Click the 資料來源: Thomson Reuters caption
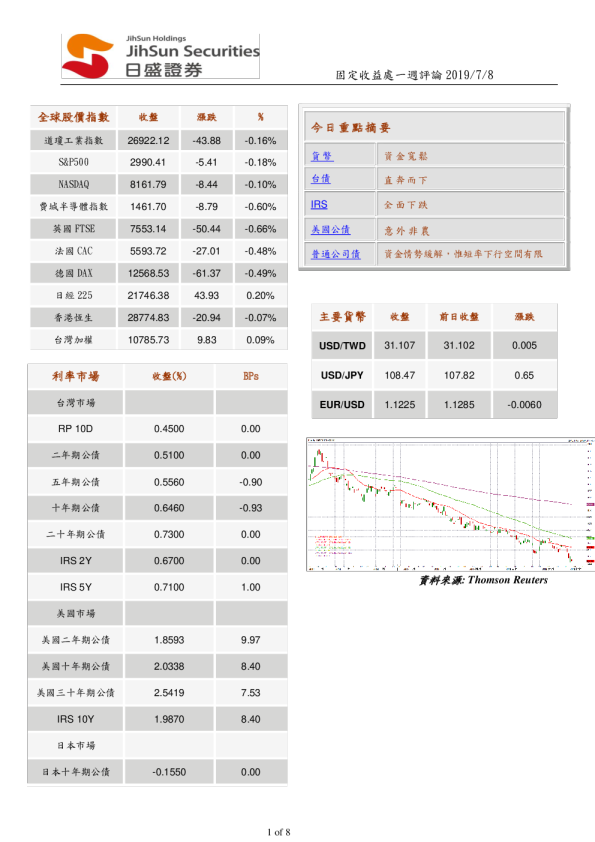The height and width of the screenshot is (842, 595). point(483,580)
